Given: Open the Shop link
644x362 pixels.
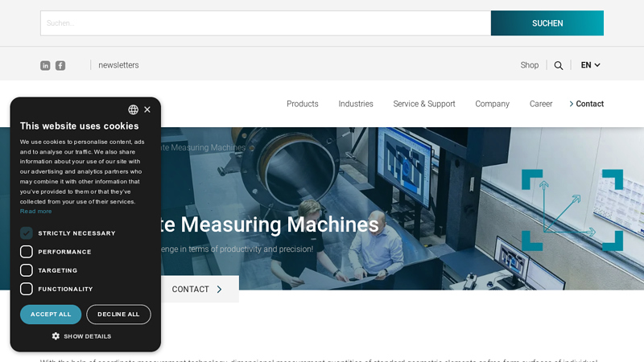Looking at the screenshot, I should 530,65.
